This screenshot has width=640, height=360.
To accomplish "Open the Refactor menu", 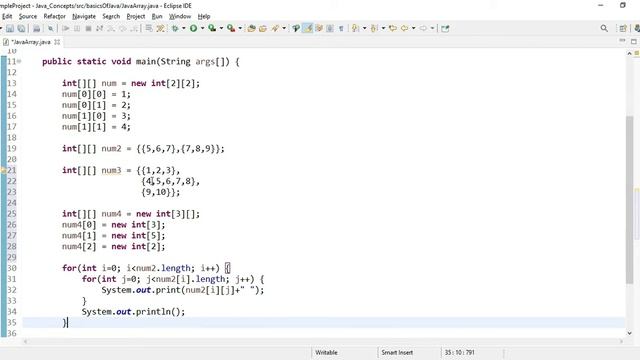I will [x=55, y=16].
